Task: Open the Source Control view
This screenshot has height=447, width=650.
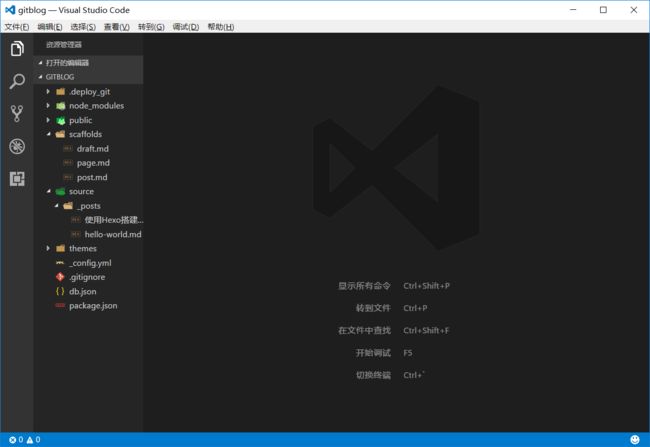Action: [x=17, y=114]
